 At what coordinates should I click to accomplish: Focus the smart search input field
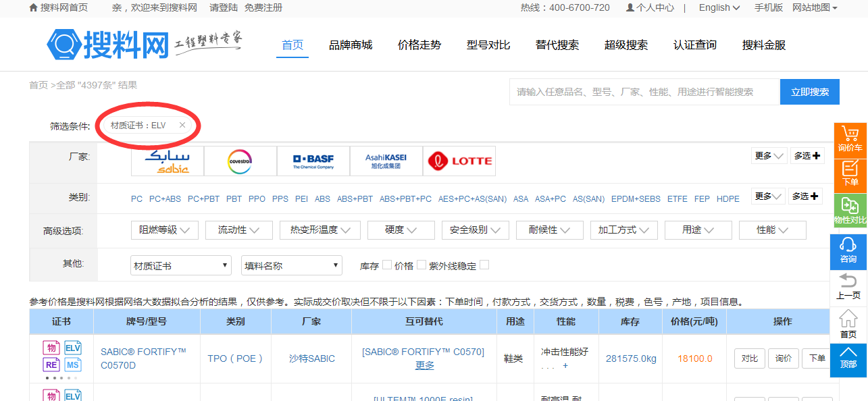click(x=644, y=92)
